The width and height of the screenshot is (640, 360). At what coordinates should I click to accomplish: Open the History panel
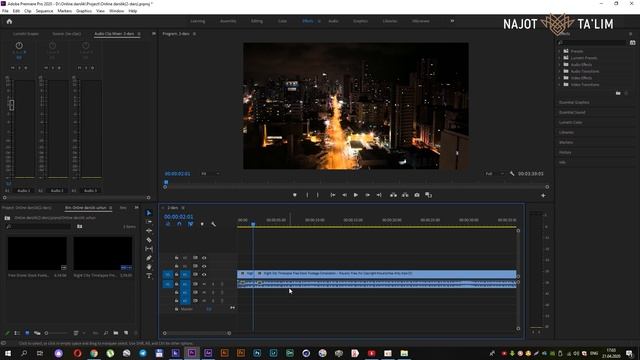[565, 152]
